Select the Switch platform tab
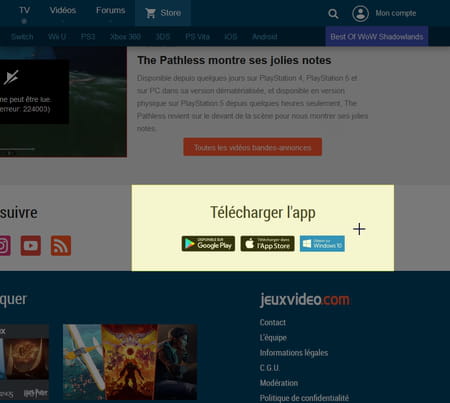Image resolution: width=450 pixels, height=403 pixels. click(22, 37)
